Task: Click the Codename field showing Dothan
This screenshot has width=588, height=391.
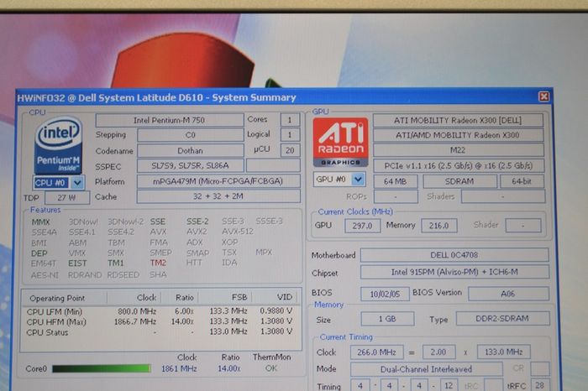Action: click(x=190, y=150)
